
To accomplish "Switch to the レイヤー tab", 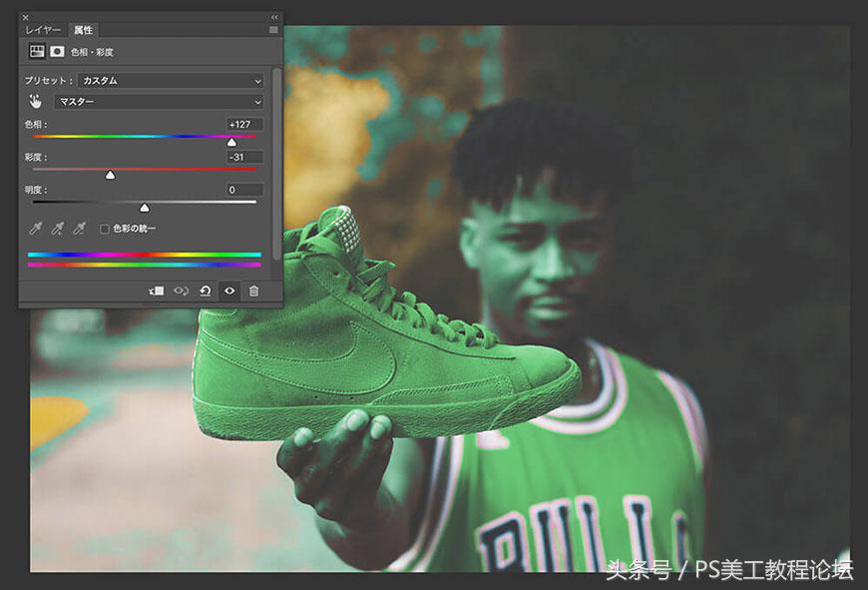I will (x=43, y=31).
